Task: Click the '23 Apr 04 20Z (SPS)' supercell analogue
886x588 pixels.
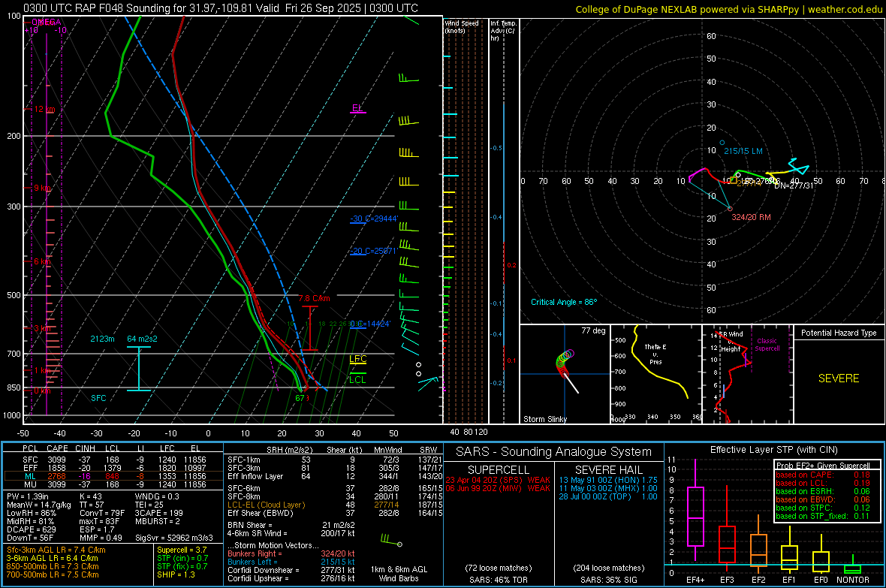Action: click(484, 480)
